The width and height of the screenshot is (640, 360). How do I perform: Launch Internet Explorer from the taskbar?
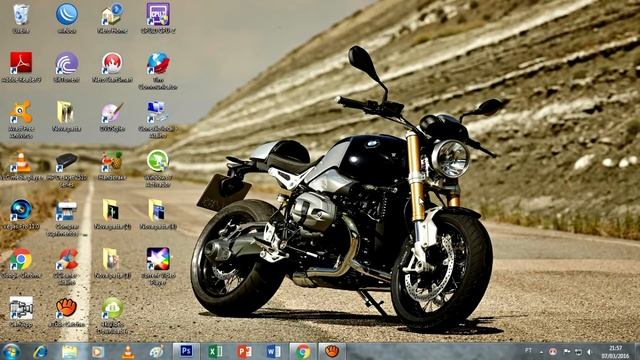click(x=40, y=351)
